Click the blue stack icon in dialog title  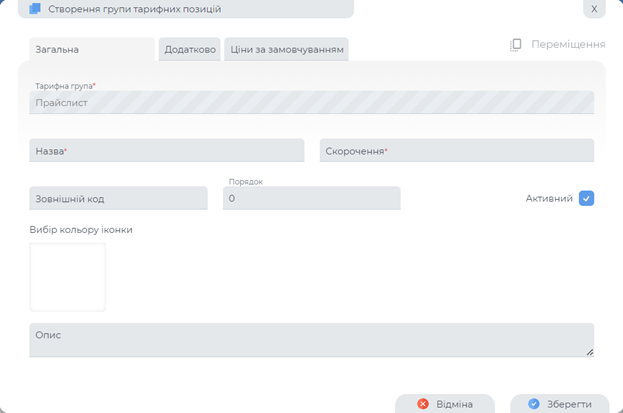coord(35,9)
